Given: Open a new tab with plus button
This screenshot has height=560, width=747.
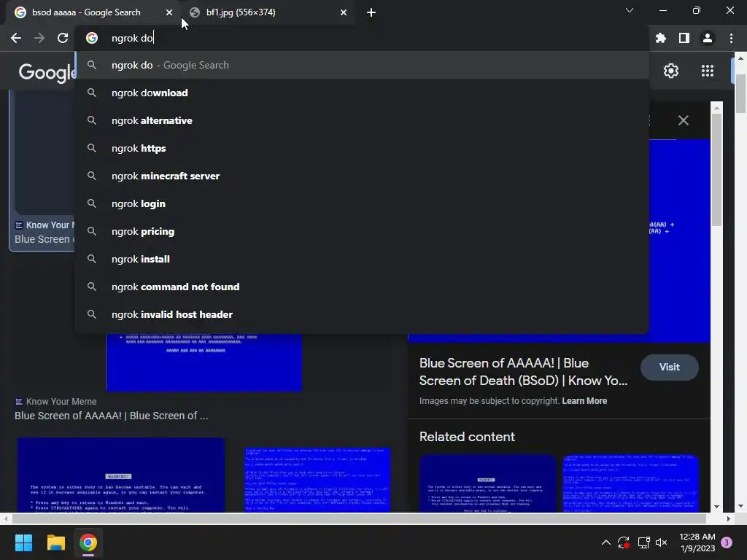Looking at the screenshot, I should pos(371,12).
